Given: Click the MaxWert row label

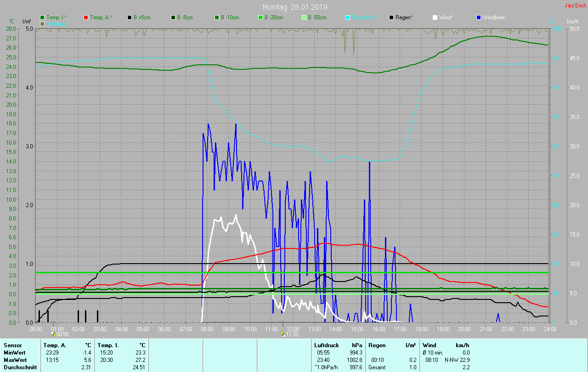Looking at the screenshot, I should (x=15, y=360).
